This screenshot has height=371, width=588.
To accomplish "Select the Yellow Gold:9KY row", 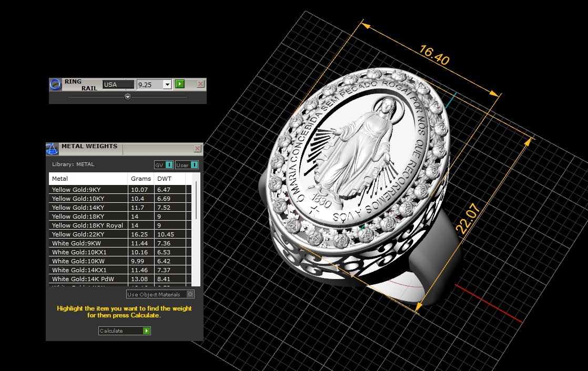I will pos(120,190).
